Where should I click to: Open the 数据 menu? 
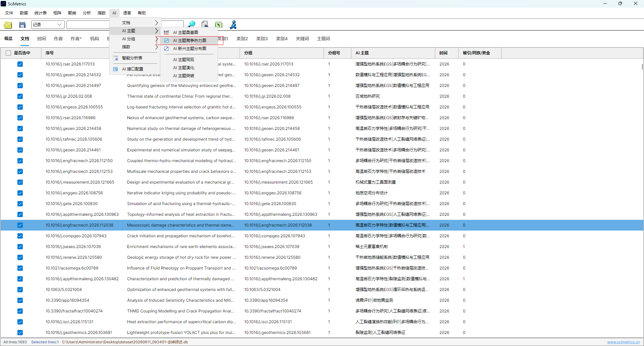(x=24, y=13)
